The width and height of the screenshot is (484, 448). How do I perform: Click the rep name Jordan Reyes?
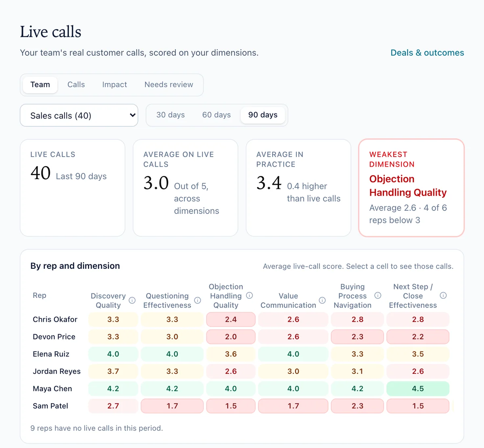point(56,371)
